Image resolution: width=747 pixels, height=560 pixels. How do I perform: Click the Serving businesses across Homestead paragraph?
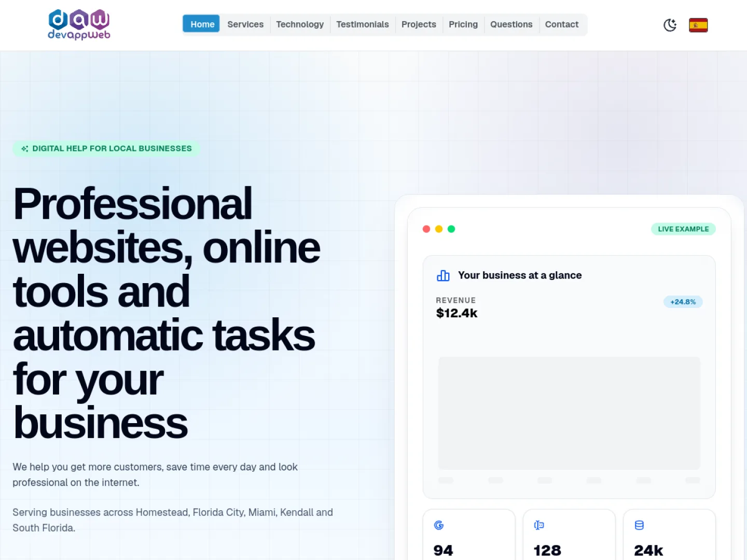click(x=173, y=520)
